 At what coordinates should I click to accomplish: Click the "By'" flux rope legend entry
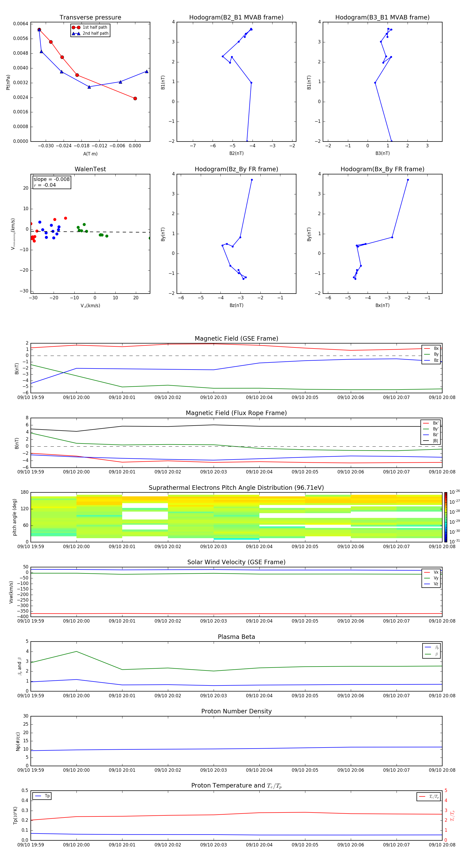click(x=431, y=429)
